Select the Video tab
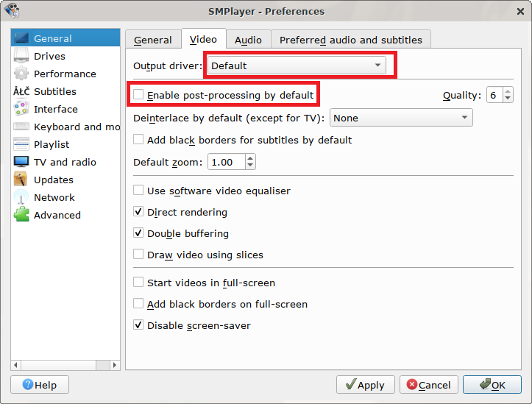This screenshot has width=532, height=404. [x=203, y=39]
